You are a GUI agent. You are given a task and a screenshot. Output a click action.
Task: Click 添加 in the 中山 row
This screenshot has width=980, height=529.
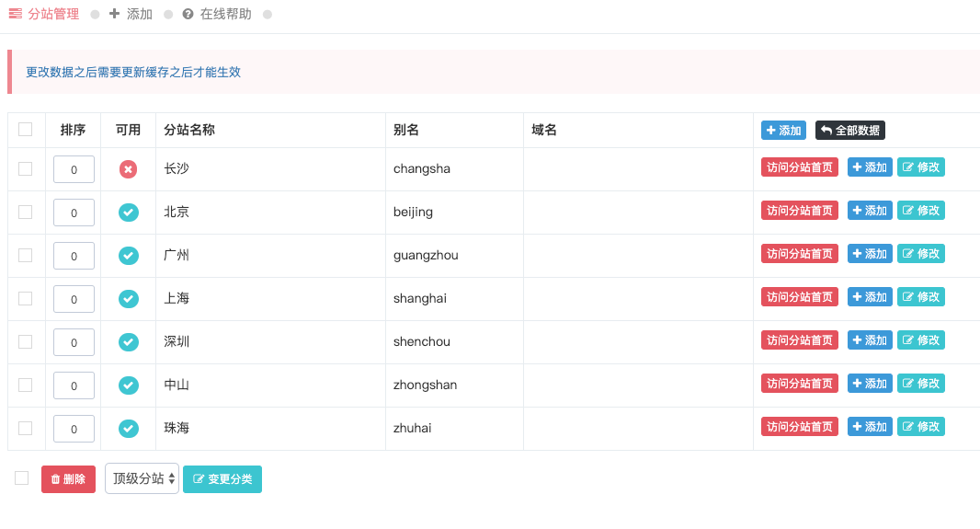tap(870, 383)
